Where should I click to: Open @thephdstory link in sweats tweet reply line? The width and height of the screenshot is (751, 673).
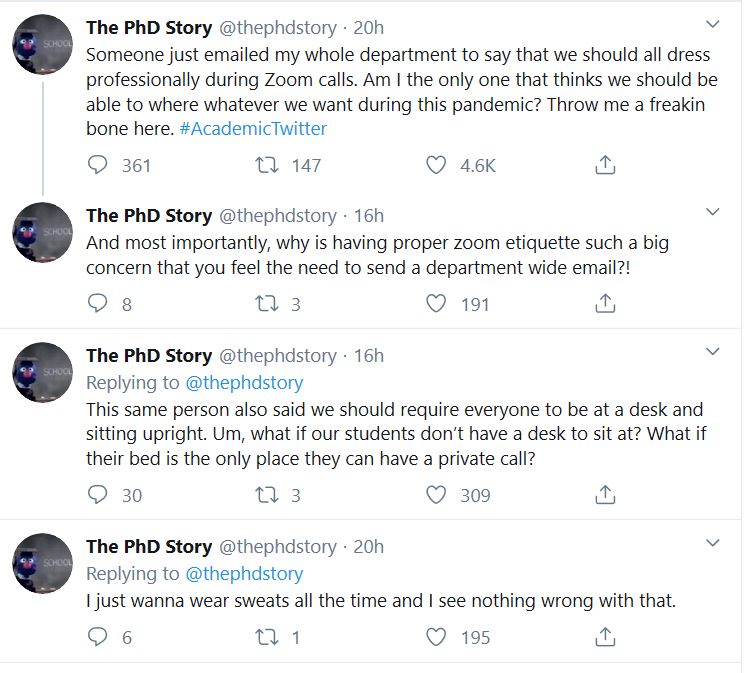click(244, 573)
